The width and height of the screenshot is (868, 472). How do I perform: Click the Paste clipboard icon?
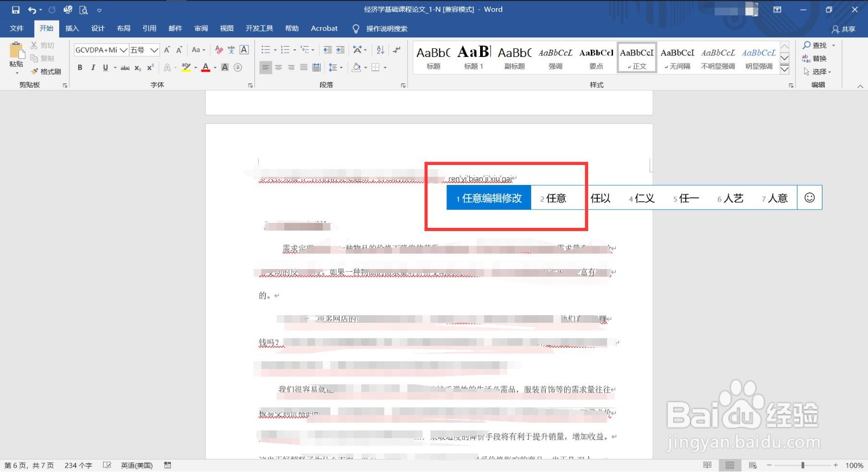(16, 50)
